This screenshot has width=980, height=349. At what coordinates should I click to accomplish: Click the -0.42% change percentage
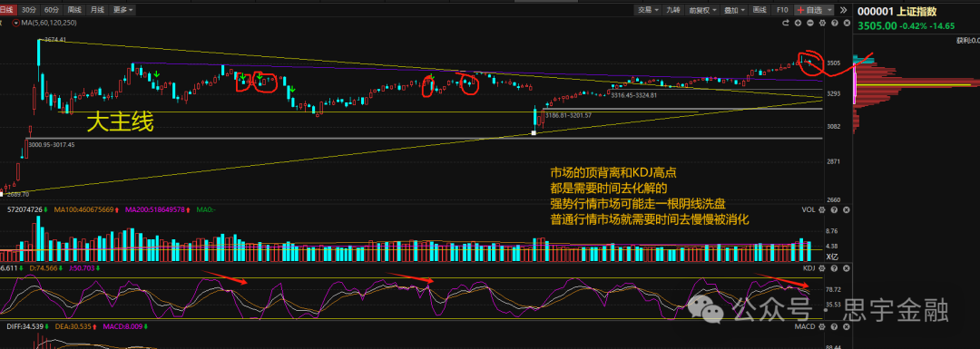[913, 26]
